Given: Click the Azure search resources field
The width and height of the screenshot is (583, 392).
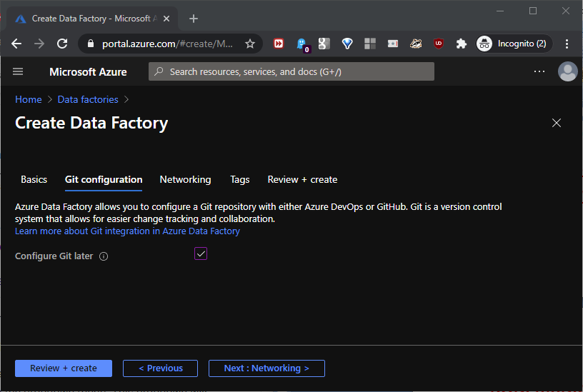Looking at the screenshot, I should coord(291,71).
